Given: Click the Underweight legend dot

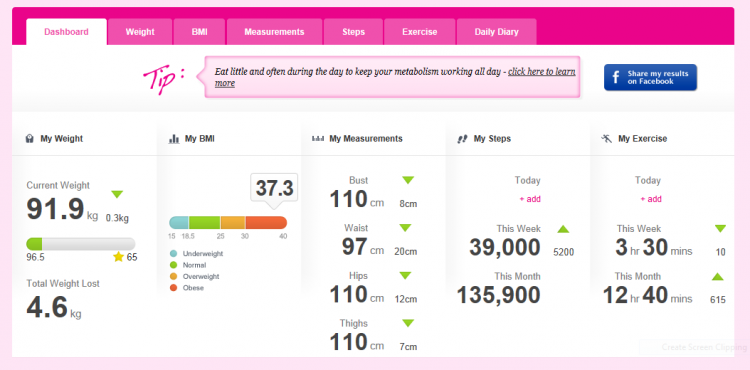Looking at the screenshot, I should click(x=174, y=254).
